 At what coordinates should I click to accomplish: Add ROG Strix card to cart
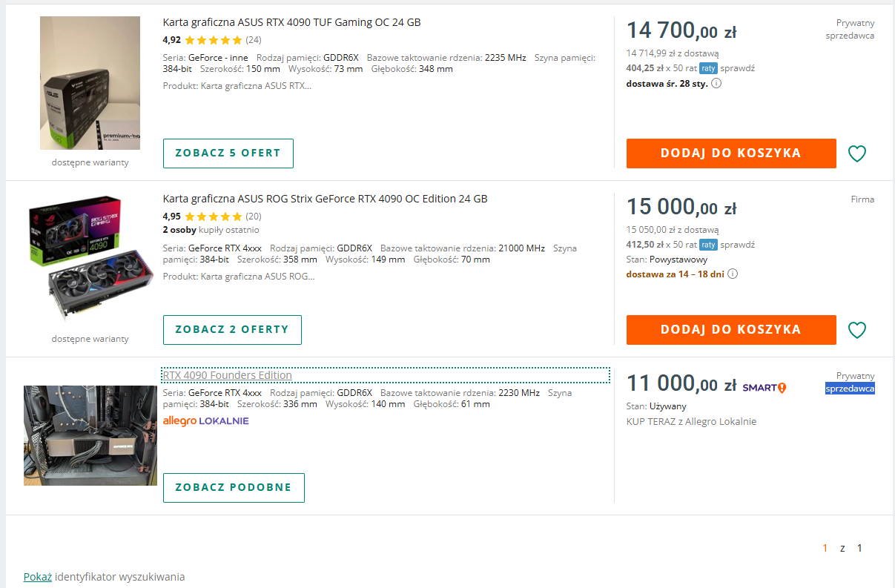(730, 329)
